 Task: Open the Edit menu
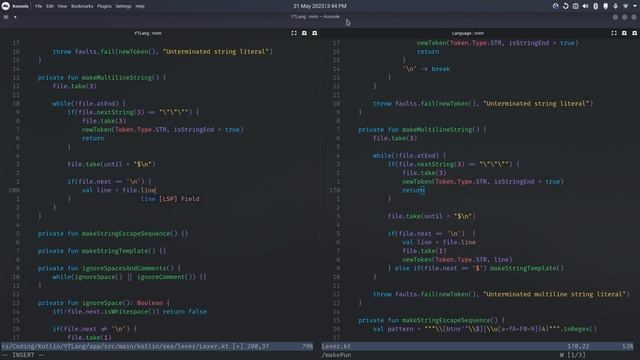click(x=50, y=6)
